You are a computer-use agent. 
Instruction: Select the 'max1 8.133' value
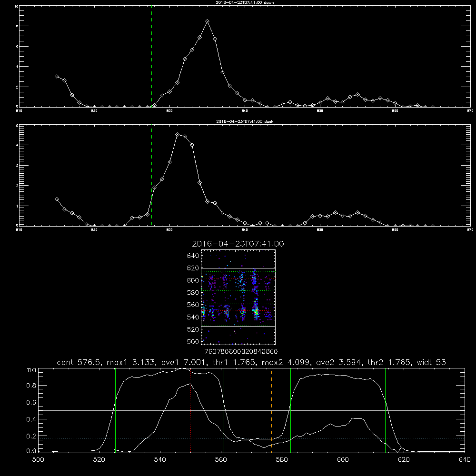point(131,362)
